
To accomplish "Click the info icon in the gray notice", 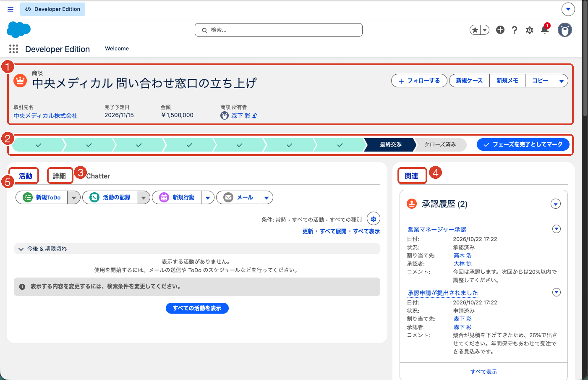I will tap(22, 287).
